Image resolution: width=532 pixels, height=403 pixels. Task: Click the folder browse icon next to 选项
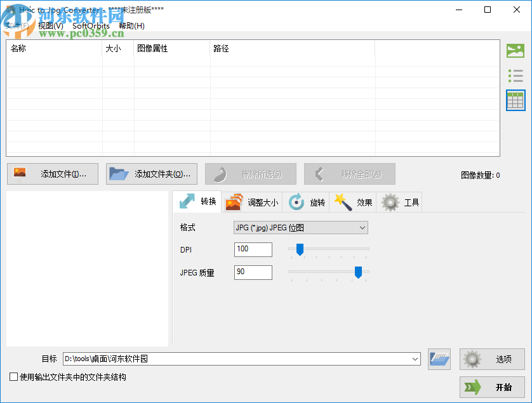[439, 359]
